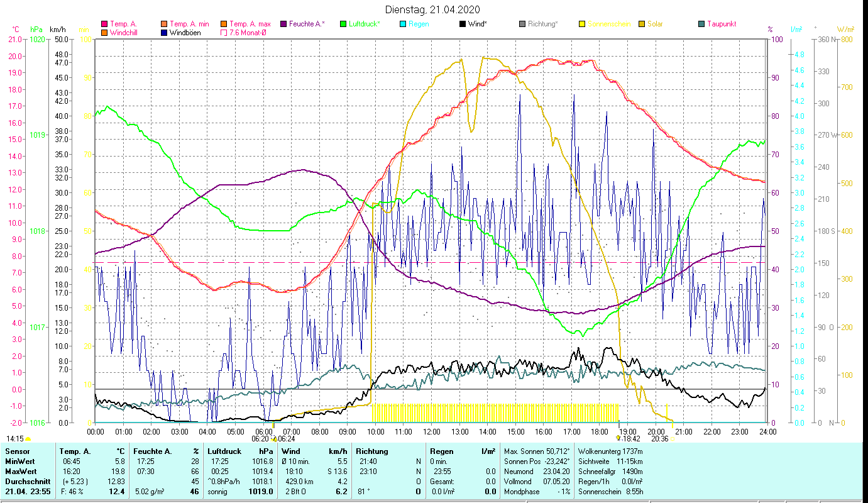
Task: Click the Taupunkt teal legend square
Action: click(x=701, y=25)
